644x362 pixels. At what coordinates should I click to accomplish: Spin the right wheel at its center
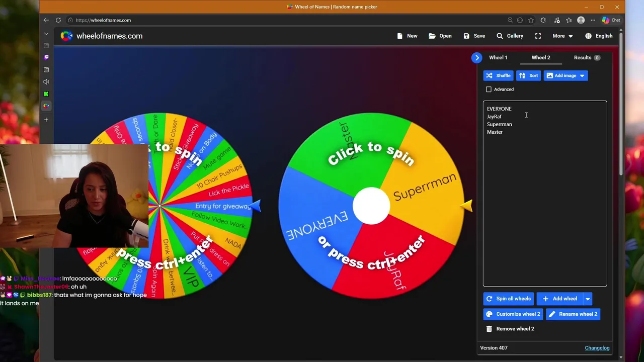[x=371, y=206]
